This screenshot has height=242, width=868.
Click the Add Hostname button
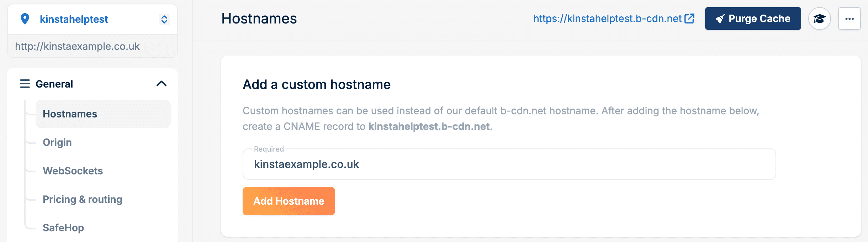288,201
